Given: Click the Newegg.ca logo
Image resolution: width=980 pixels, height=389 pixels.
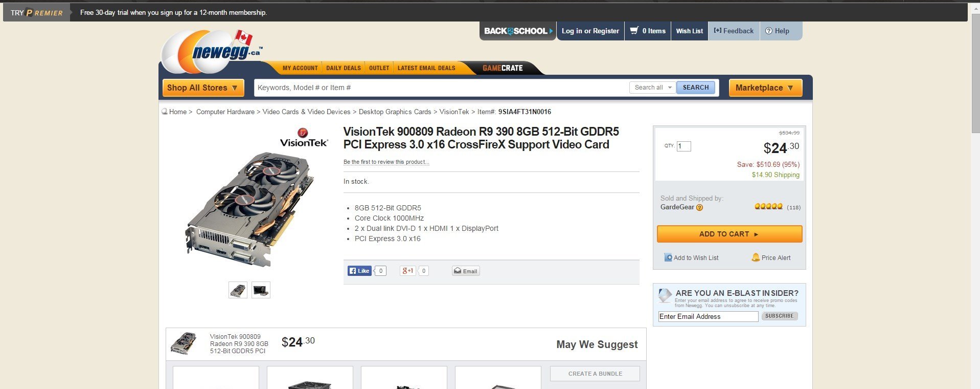Looking at the screenshot, I should point(212,51).
